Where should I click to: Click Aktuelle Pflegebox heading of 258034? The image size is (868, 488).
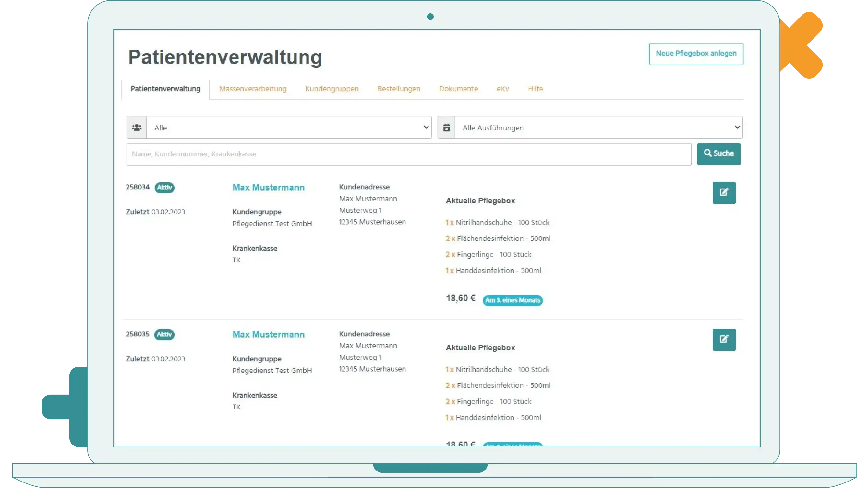point(480,201)
